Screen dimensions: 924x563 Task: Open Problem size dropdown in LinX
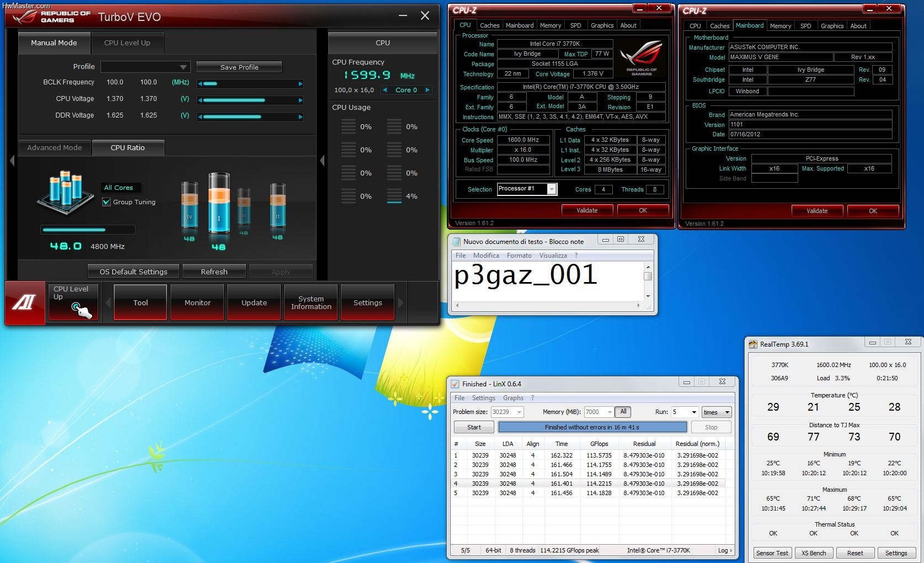click(519, 412)
